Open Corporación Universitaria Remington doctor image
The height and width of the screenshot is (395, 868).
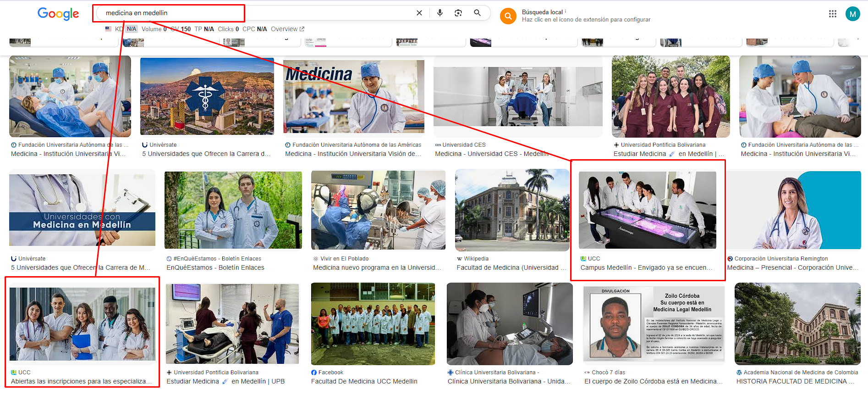(x=793, y=210)
